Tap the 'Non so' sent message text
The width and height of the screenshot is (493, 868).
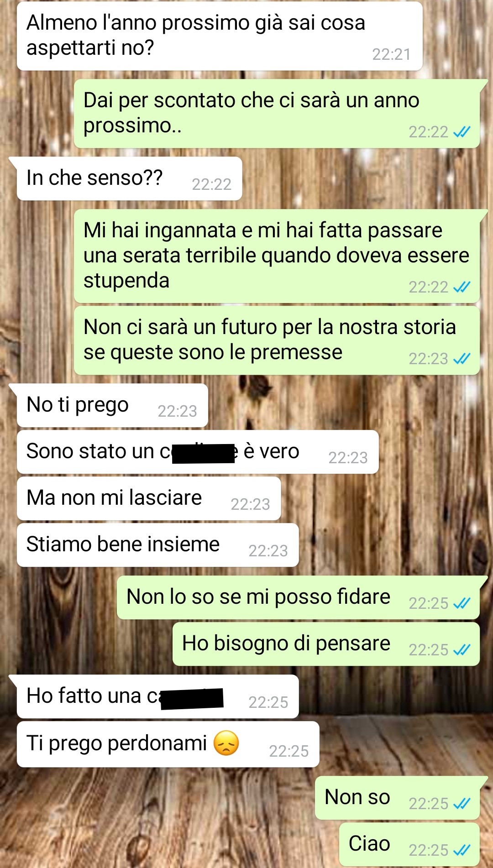357,797
